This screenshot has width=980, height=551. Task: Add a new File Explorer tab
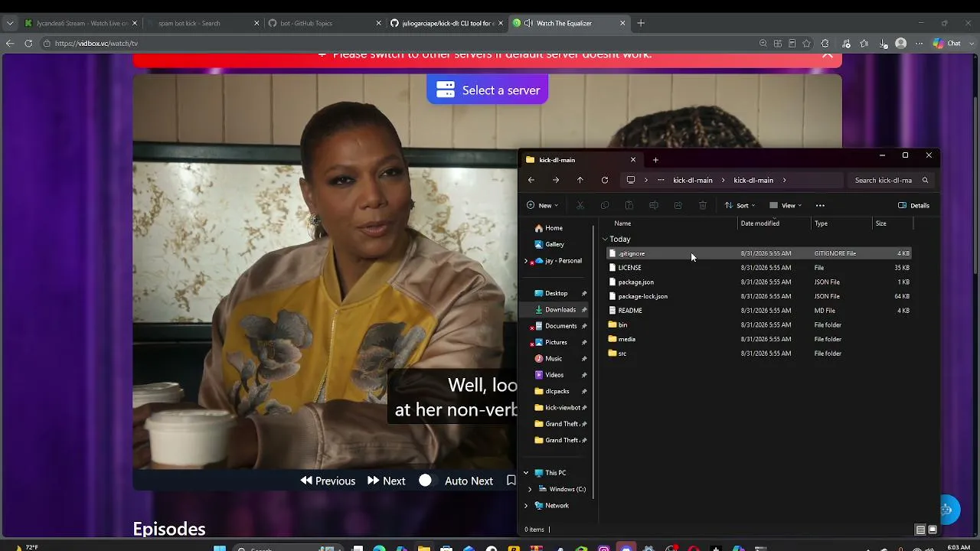coord(655,160)
